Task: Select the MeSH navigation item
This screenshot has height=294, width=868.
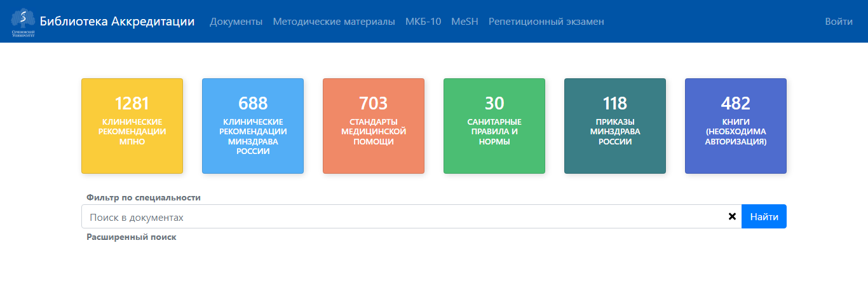Action: point(465,22)
